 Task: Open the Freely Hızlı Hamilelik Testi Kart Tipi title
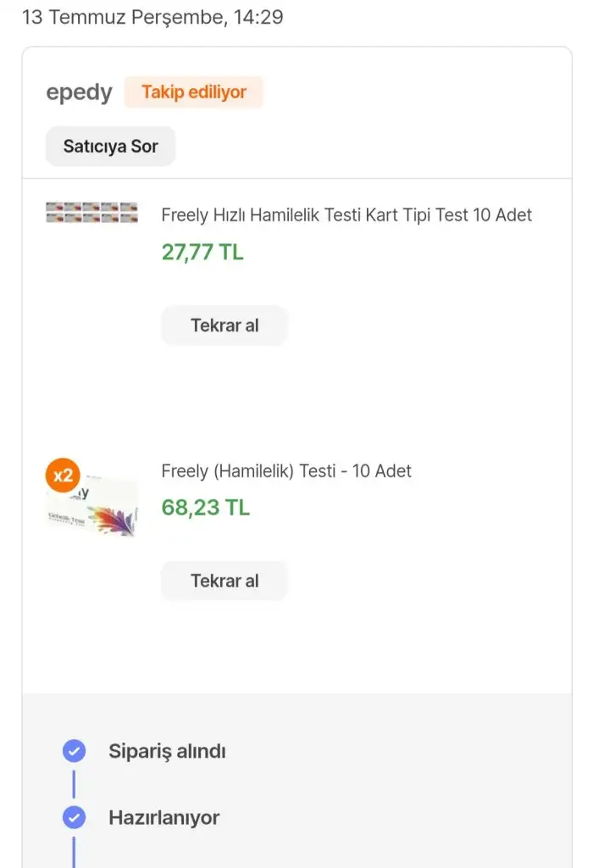click(x=346, y=215)
